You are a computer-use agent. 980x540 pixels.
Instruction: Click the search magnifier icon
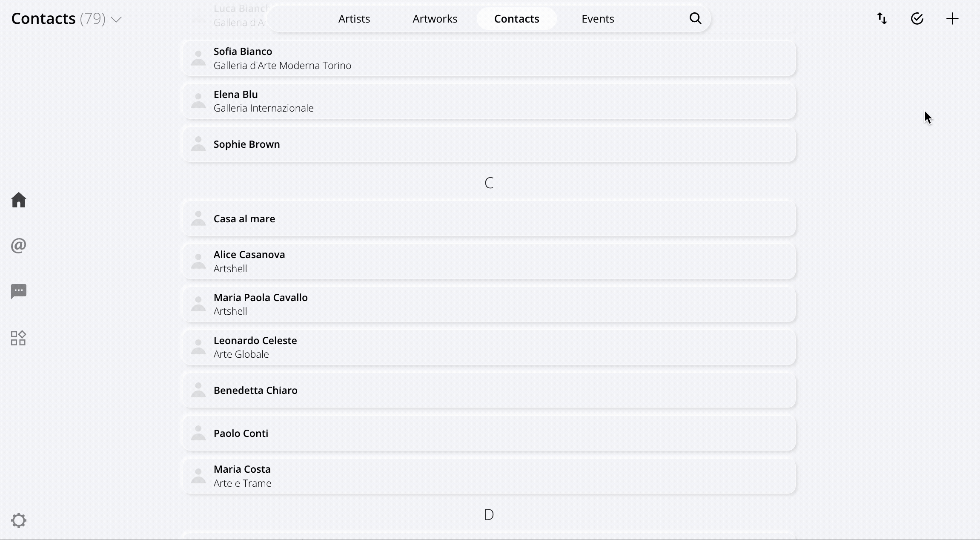coord(695,18)
